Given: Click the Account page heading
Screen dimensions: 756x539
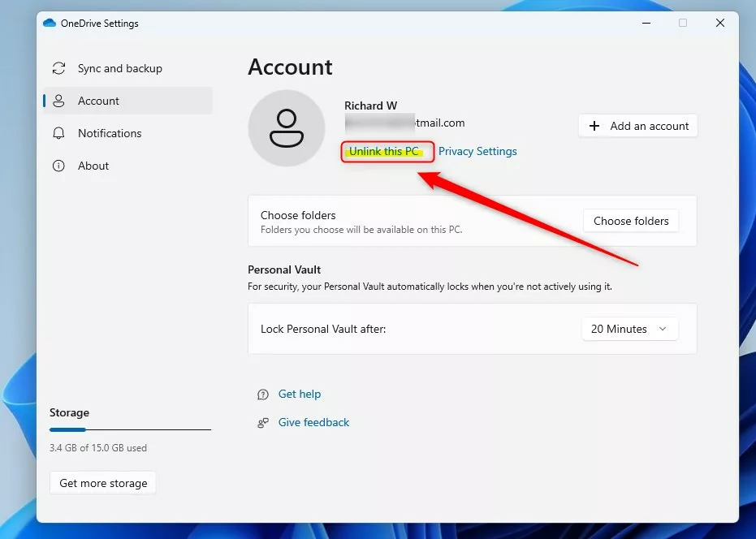Looking at the screenshot, I should (x=290, y=67).
